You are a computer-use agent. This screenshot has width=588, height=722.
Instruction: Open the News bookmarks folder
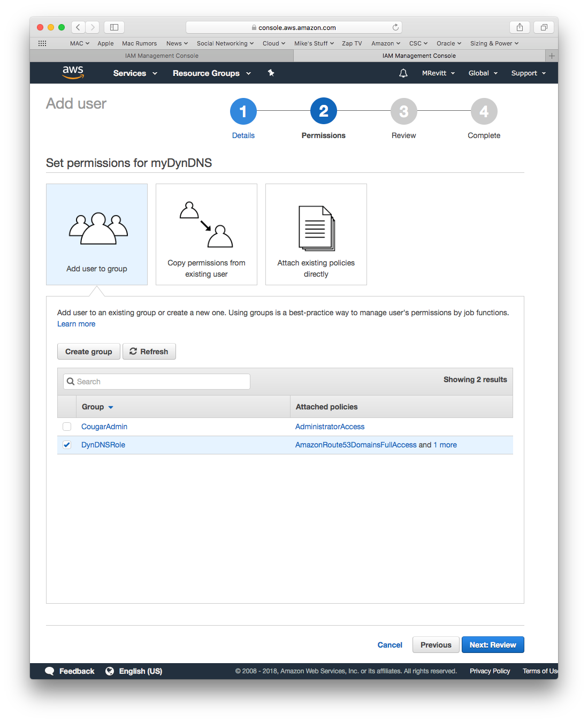click(x=177, y=43)
